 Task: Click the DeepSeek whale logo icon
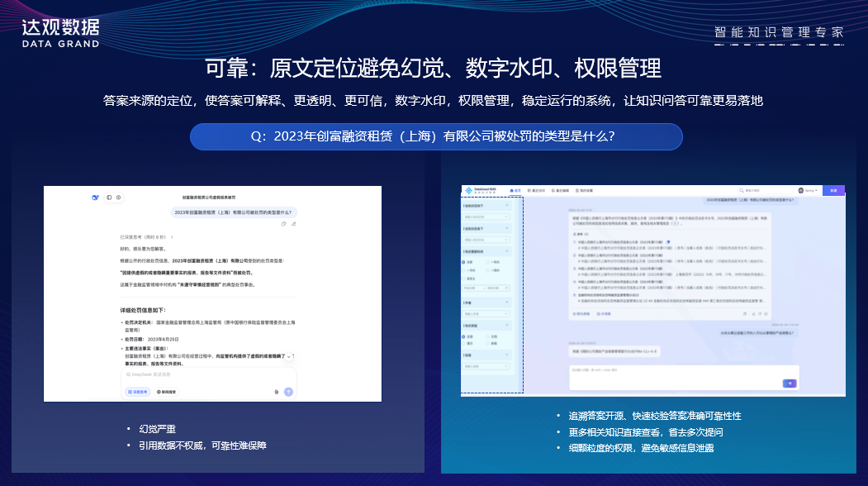(x=95, y=197)
